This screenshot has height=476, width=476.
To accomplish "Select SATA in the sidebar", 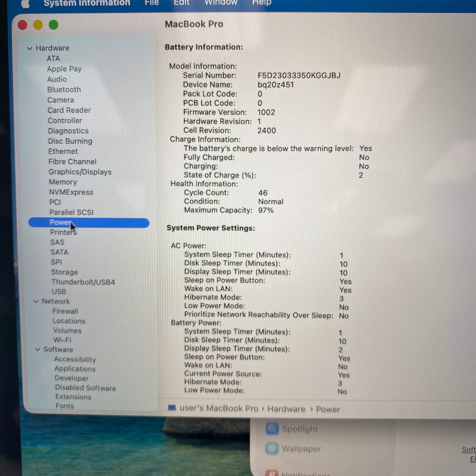I will (x=59, y=252).
